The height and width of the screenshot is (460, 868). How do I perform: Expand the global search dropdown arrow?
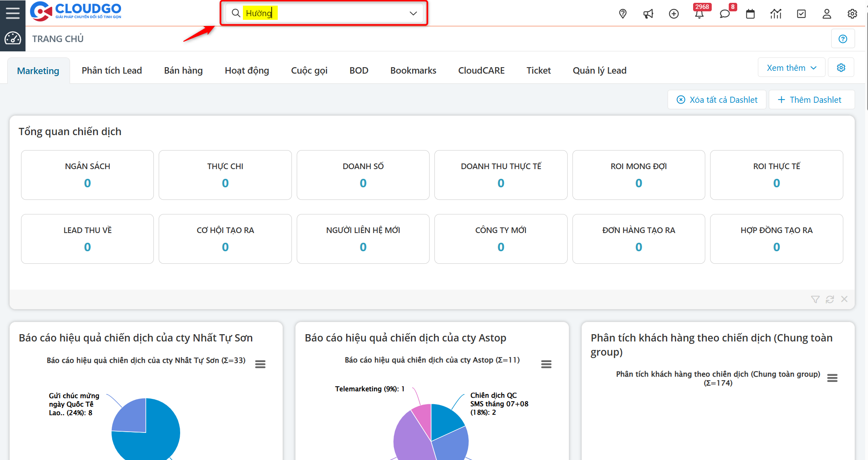point(413,13)
